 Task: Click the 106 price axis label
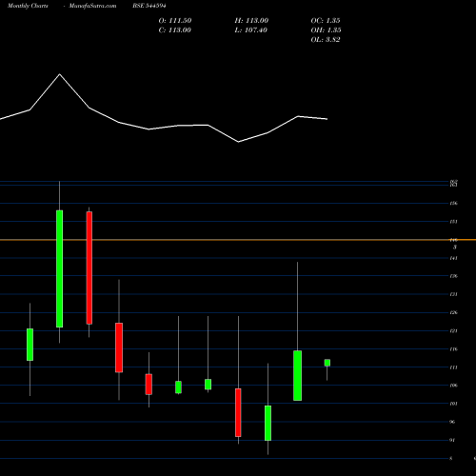pos(454,386)
